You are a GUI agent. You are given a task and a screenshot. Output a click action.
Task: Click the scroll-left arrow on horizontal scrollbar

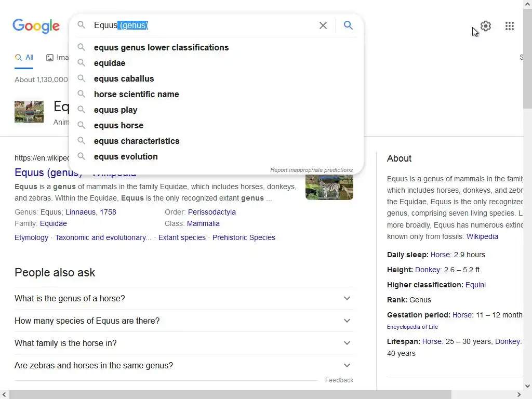(4, 395)
